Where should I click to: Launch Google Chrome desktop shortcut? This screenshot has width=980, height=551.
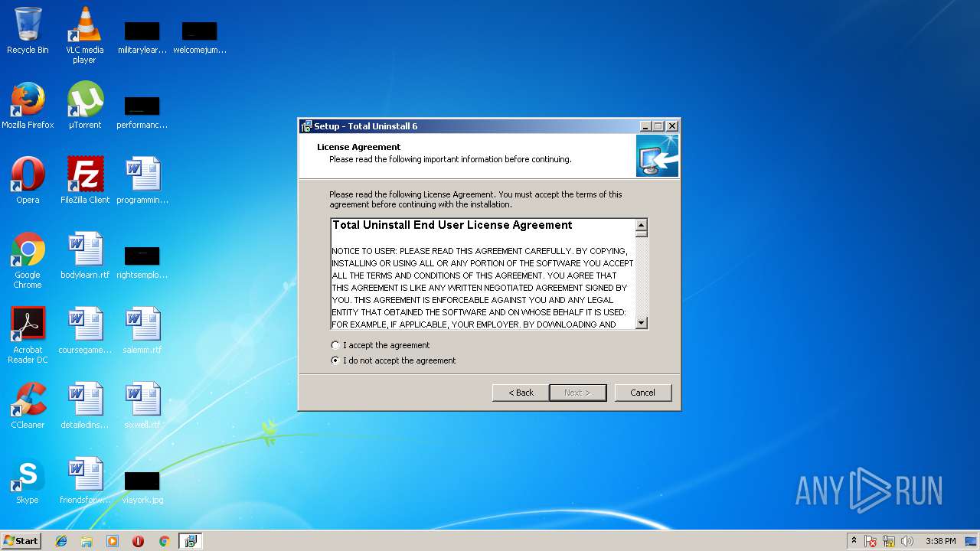pyautogui.click(x=28, y=260)
